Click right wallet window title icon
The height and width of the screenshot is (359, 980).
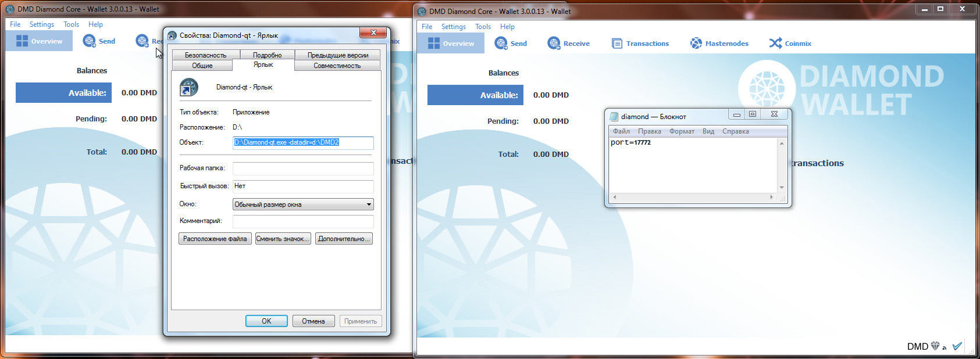click(x=422, y=11)
